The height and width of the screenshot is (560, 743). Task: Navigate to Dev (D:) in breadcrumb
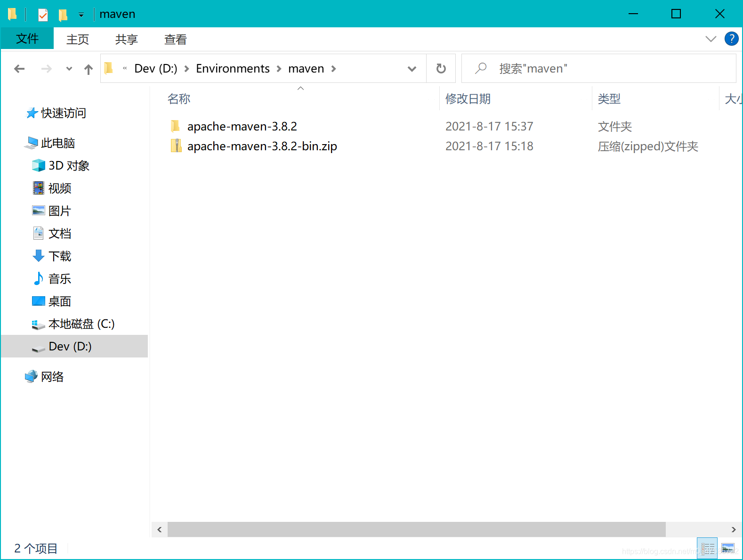point(156,69)
